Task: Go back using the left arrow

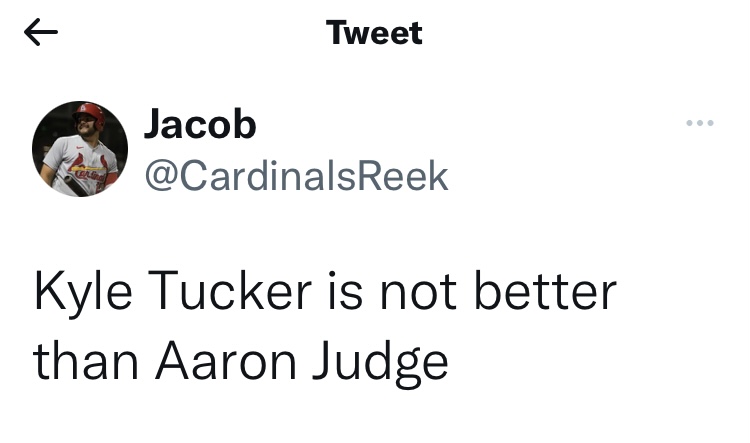Action: [41, 32]
